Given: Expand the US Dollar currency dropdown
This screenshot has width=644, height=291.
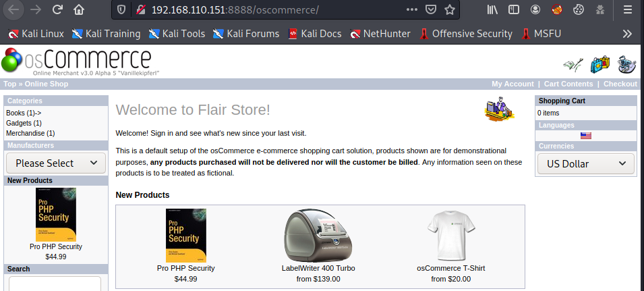Looking at the screenshot, I should (585, 163).
